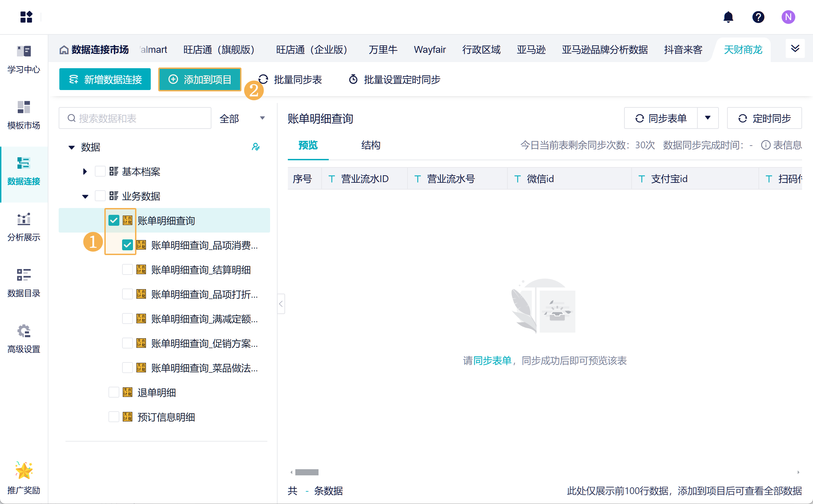Screen dimensions: 813x504
Task: Open 表信息 info icon
Action: coord(766,145)
